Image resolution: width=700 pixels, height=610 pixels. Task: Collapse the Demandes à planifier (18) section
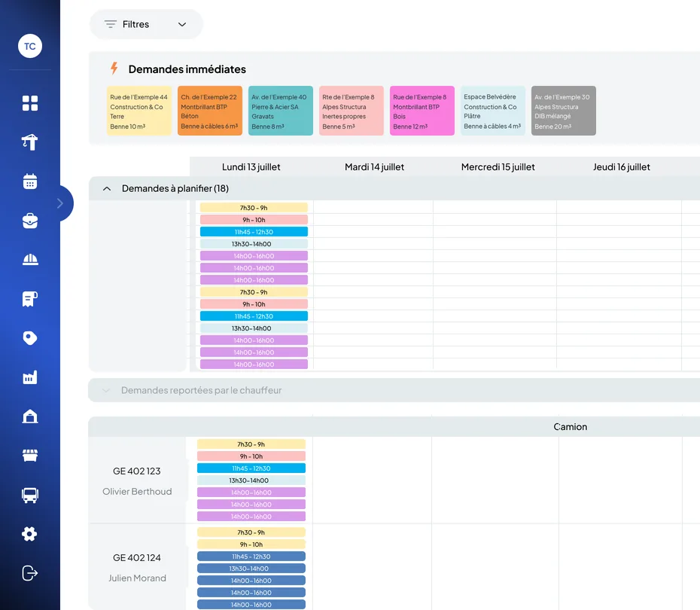click(x=107, y=188)
